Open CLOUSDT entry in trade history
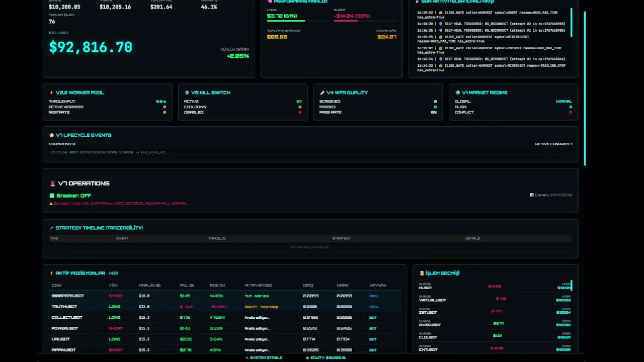644x362 pixels. [496, 335]
